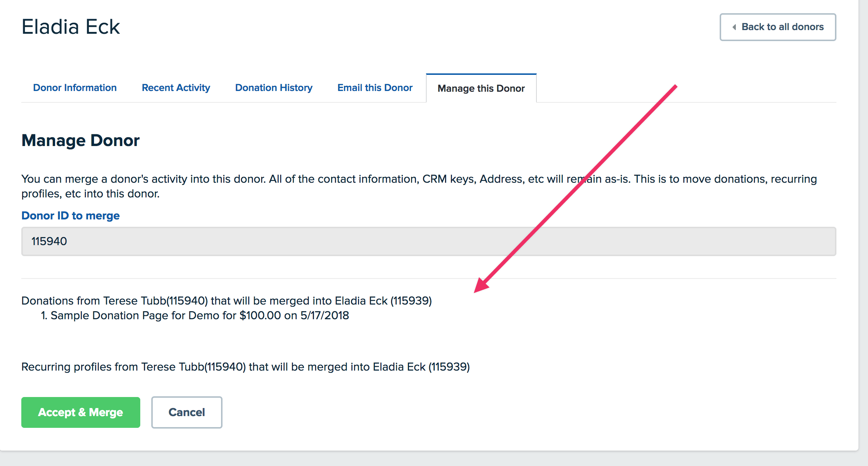Go back to all donors
The image size is (868, 466).
[x=782, y=27]
